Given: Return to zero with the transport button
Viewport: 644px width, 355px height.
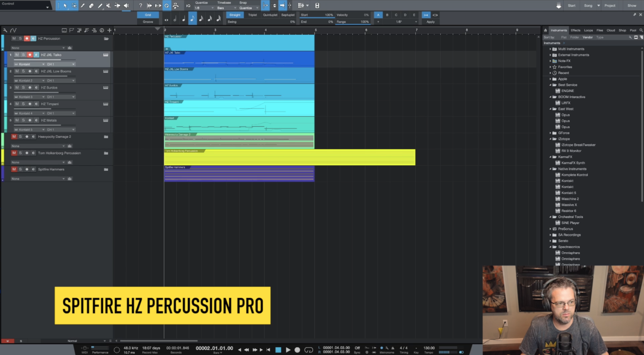Looking at the screenshot, I should pos(268,350).
